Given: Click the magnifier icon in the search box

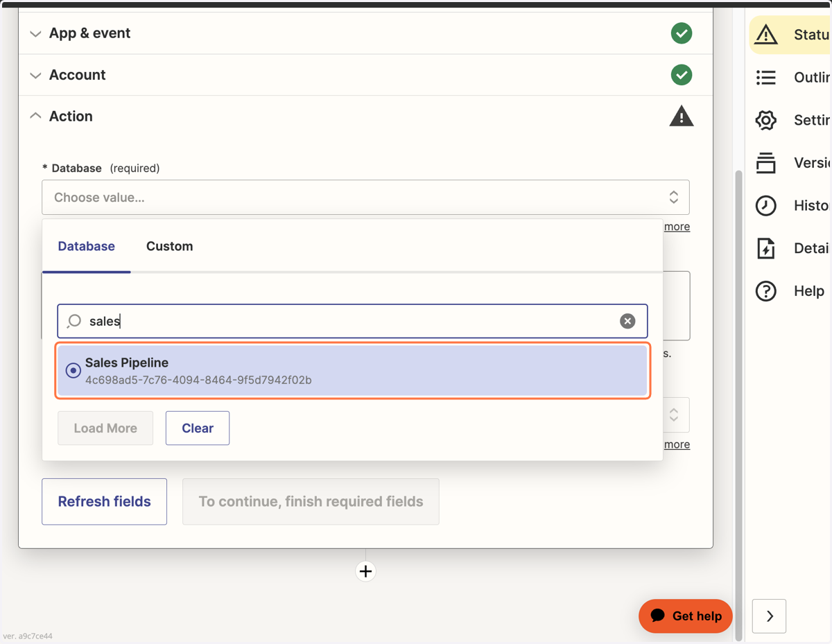Looking at the screenshot, I should pyautogui.click(x=73, y=321).
